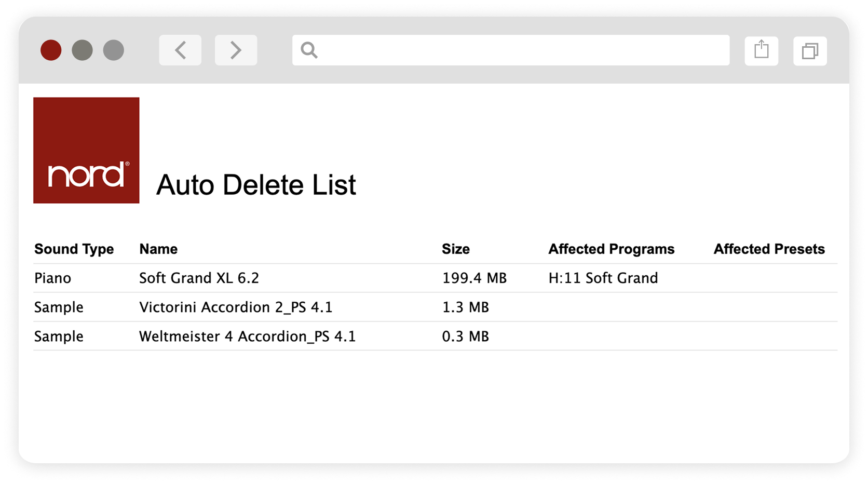Click the Auto Delete List heading
This screenshot has width=868, height=484.
tap(256, 185)
